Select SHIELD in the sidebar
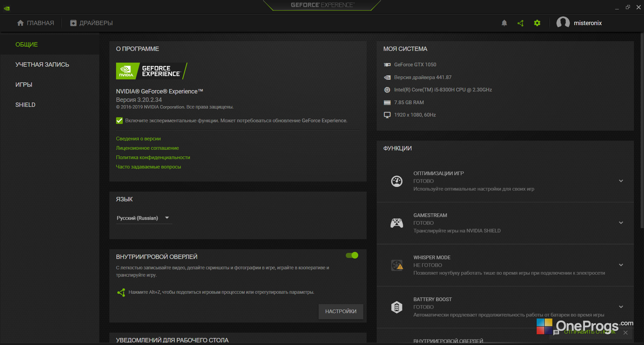The image size is (644, 345). (50, 105)
